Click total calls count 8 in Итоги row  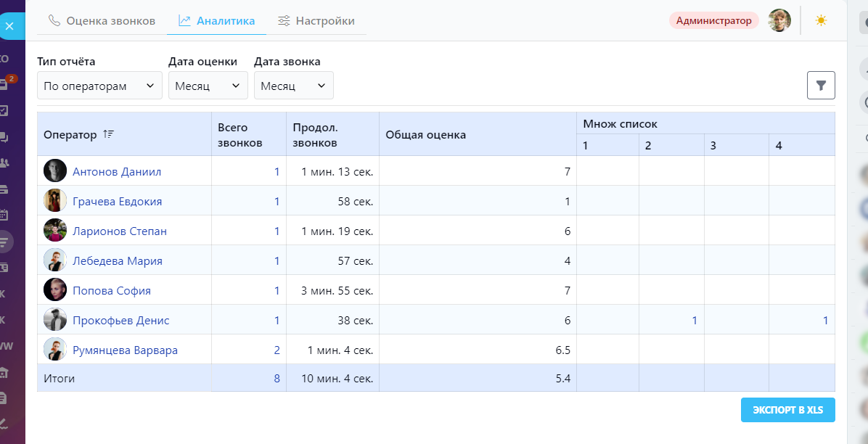(277, 379)
